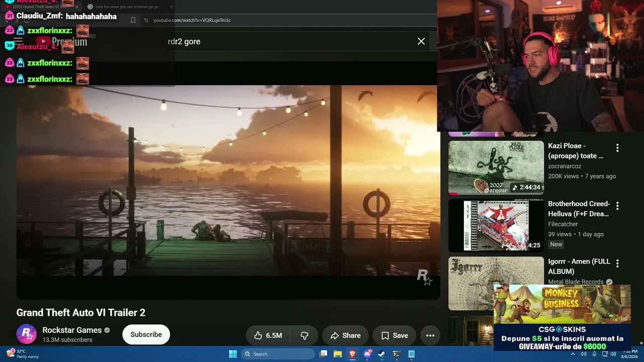The height and width of the screenshot is (362, 644).
Task: Open the Windows Start menu
Action: click(233, 354)
